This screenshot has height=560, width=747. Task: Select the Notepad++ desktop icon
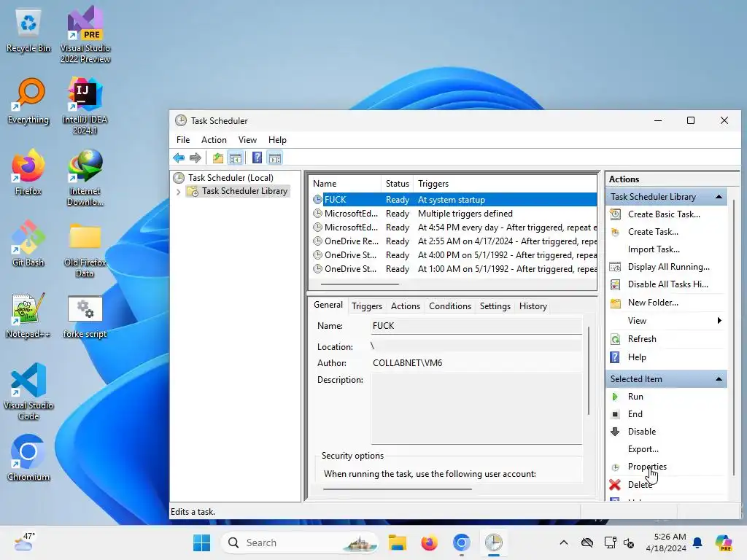[x=28, y=316]
